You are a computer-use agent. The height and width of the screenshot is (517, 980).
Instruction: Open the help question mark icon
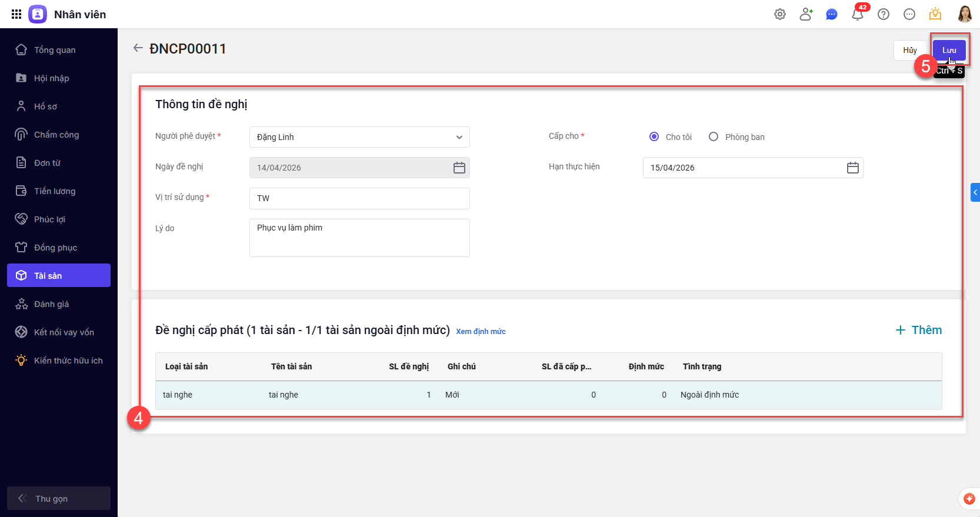884,14
